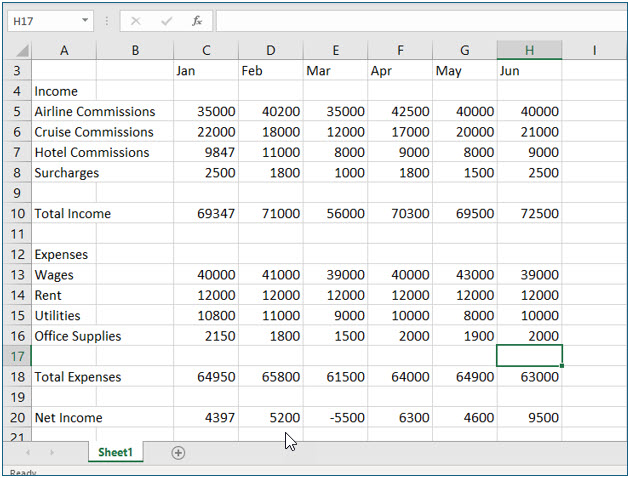The width and height of the screenshot is (628, 478).
Task: Select column B header
Action: tap(135, 50)
